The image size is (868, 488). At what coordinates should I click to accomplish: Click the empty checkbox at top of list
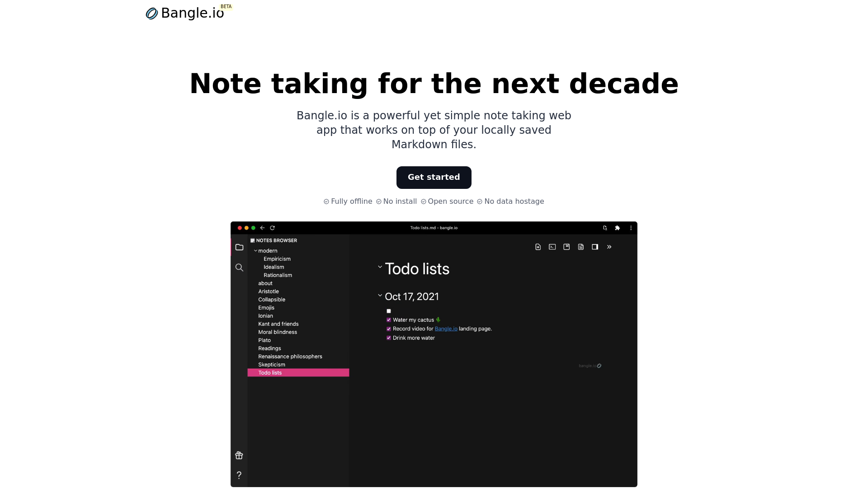[389, 310]
